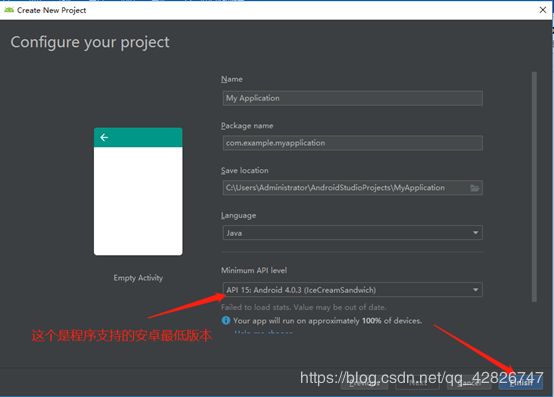Open the Language dropdown showing Java
554x397 pixels.
tap(353, 233)
